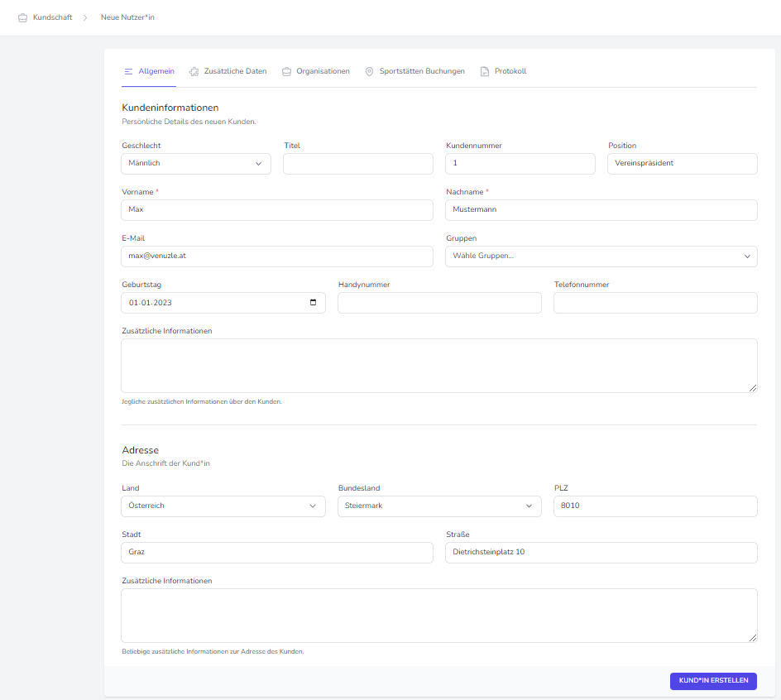Click the calendar icon in Geburtstag field

pos(313,303)
